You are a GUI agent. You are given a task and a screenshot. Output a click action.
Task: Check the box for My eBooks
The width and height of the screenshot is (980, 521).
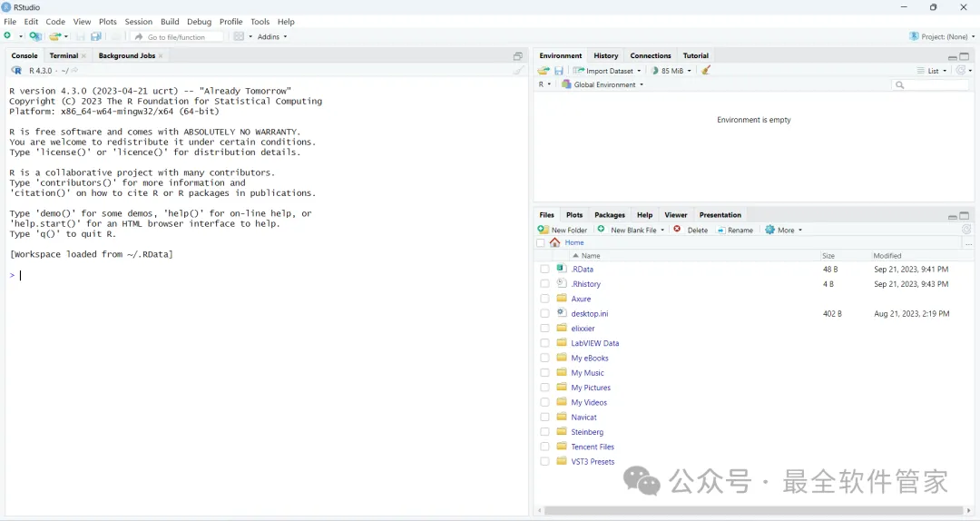click(x=545, y=358)
